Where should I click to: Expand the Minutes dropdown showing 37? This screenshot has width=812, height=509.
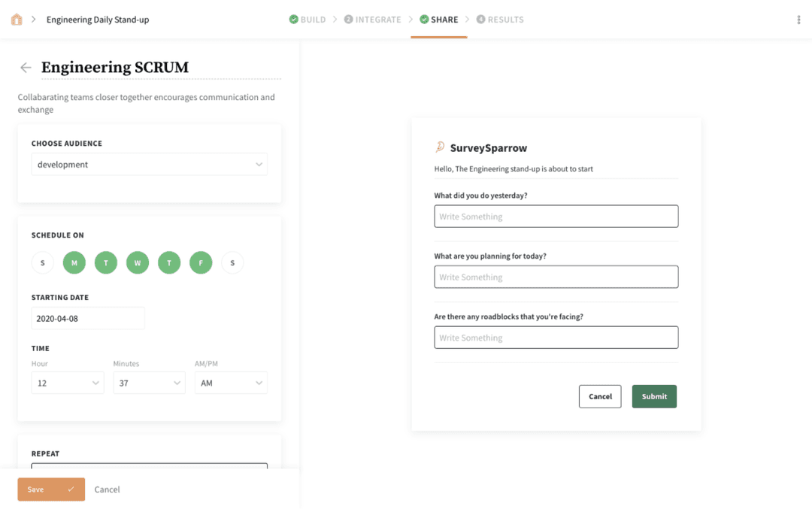pos(149,383)
